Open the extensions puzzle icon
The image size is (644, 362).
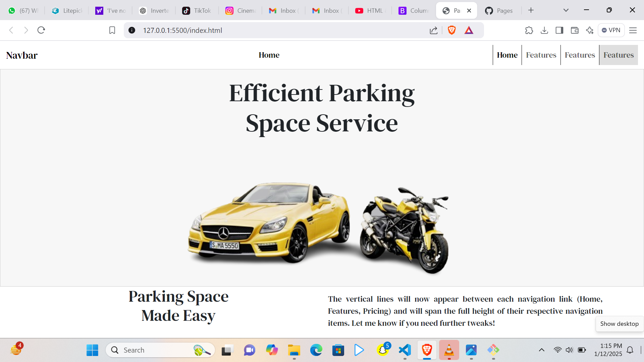pos(529,30)
